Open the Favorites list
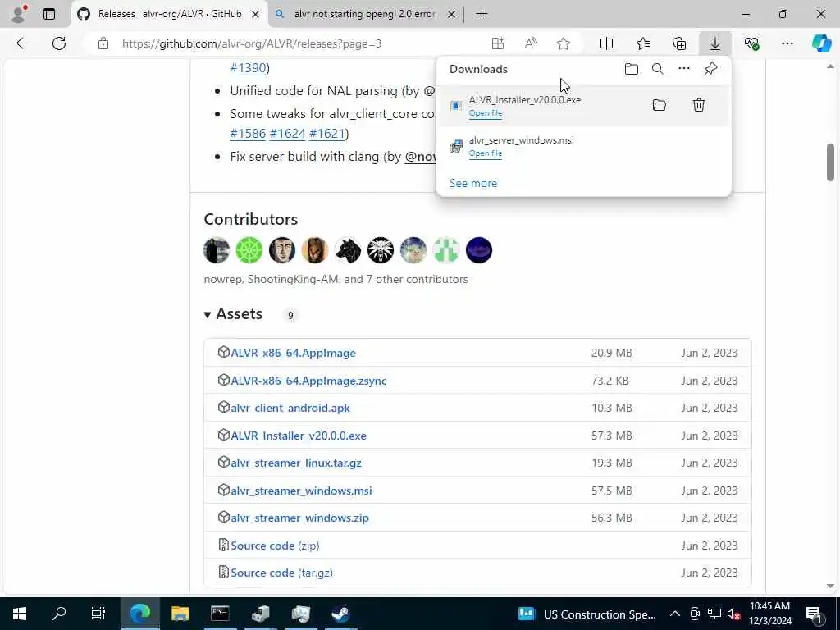Screen dimensions: 840x630 (643, 43)
